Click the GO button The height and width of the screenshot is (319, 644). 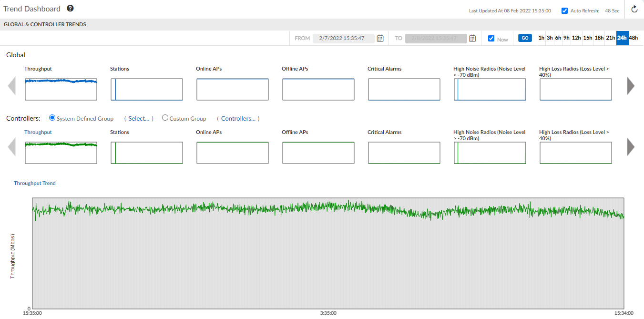524,37
